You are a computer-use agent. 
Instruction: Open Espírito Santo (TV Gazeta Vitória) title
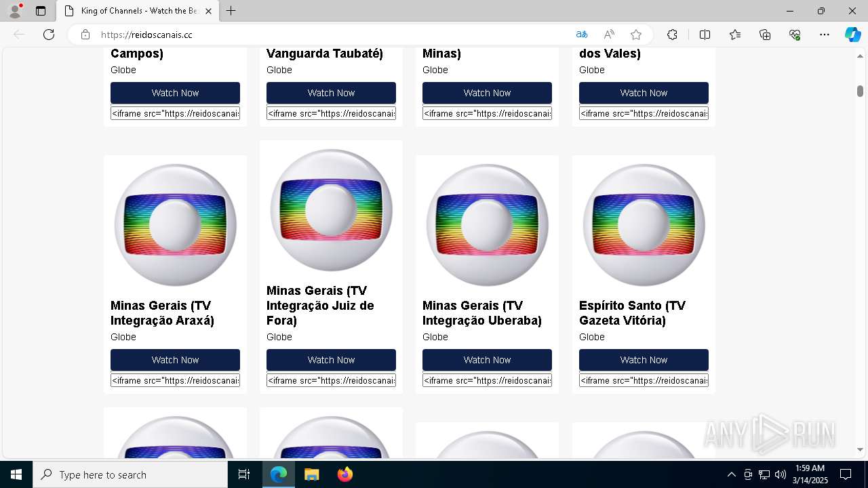tap(632, 313)
